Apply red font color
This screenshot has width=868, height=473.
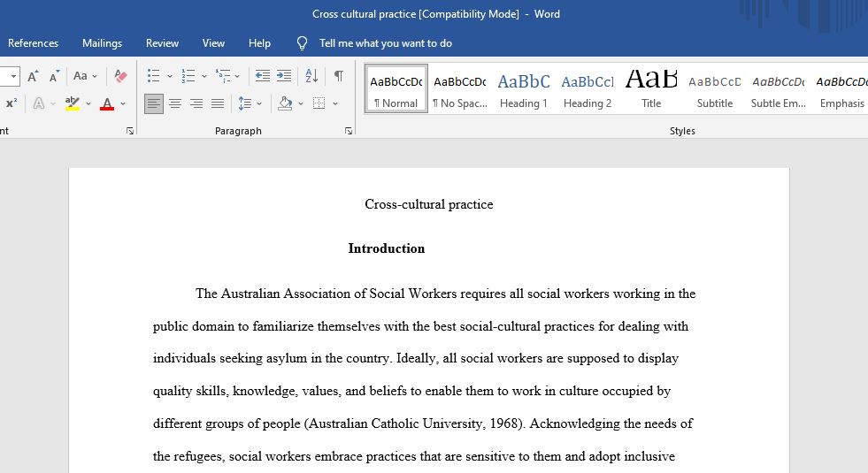(107, 103)
